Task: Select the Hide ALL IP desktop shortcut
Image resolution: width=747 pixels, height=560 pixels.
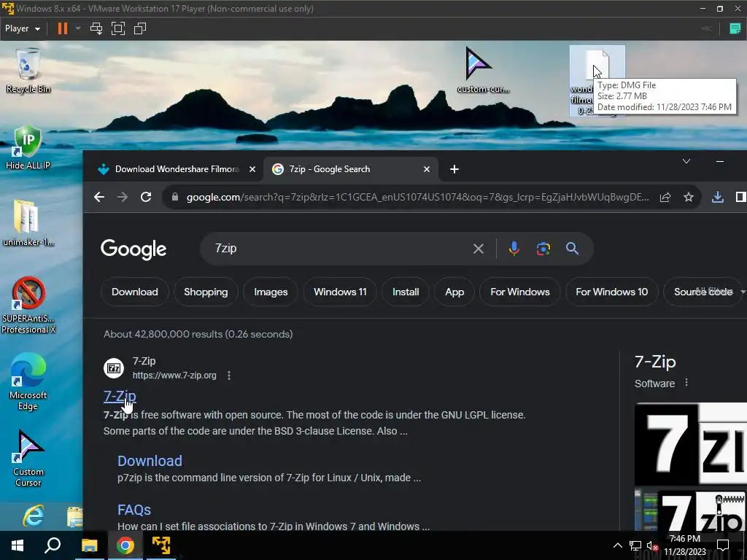Action: tap(28, 147)
